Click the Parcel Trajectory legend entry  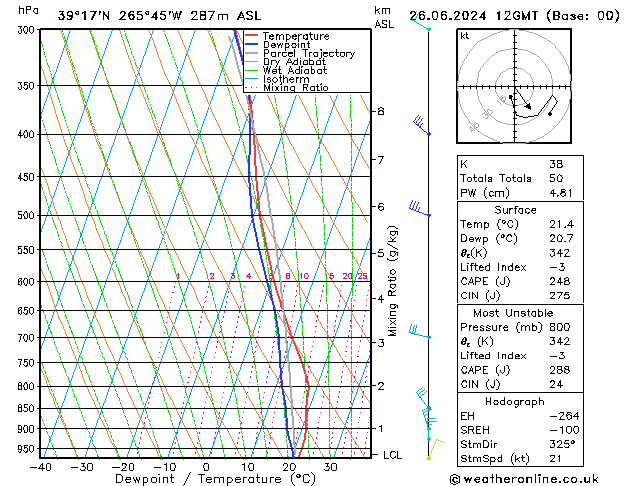300,53
